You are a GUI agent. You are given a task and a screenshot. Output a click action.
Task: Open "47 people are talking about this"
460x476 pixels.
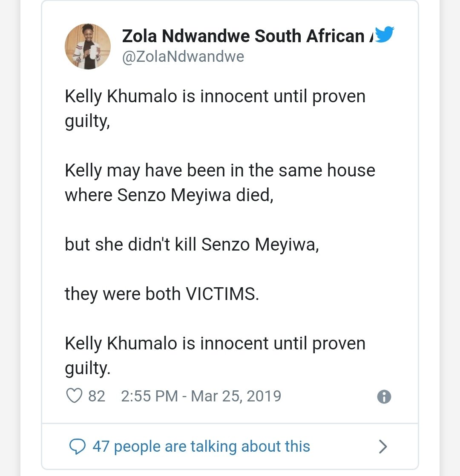coord(201,446)
